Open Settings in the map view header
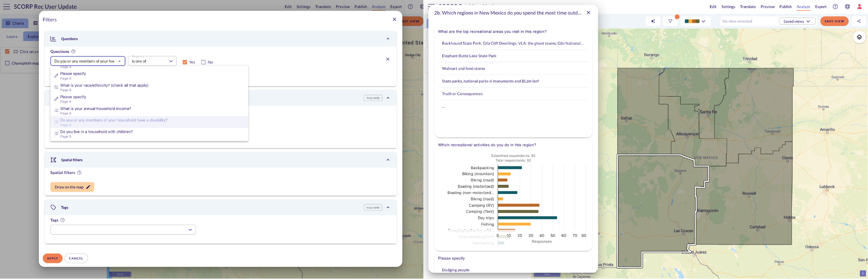Image resolution: width=868 pixels, height=279 pixels. (728, 7)
